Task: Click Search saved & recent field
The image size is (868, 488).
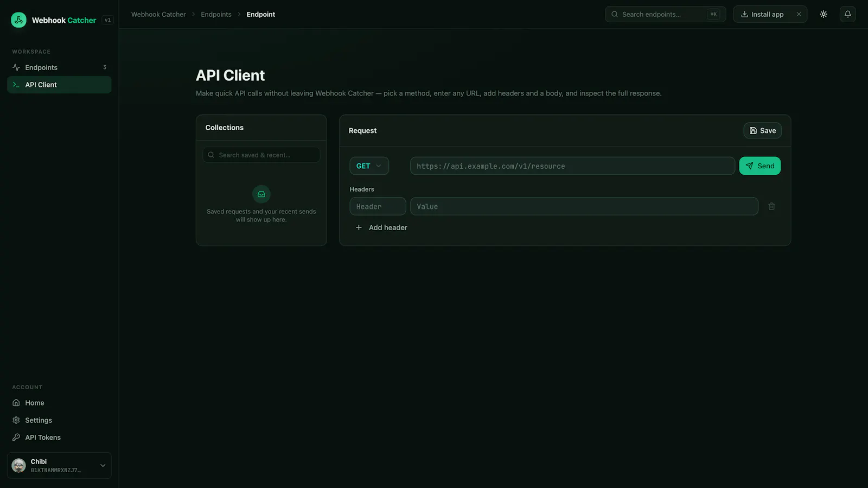Action: pyautogui.click(x=261, y=155)
